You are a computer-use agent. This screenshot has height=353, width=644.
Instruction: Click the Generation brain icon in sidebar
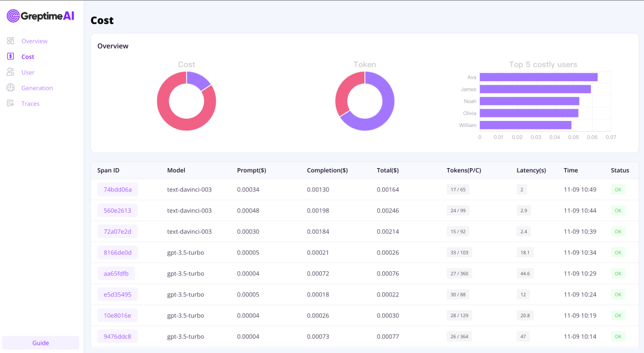coord(10,88)
